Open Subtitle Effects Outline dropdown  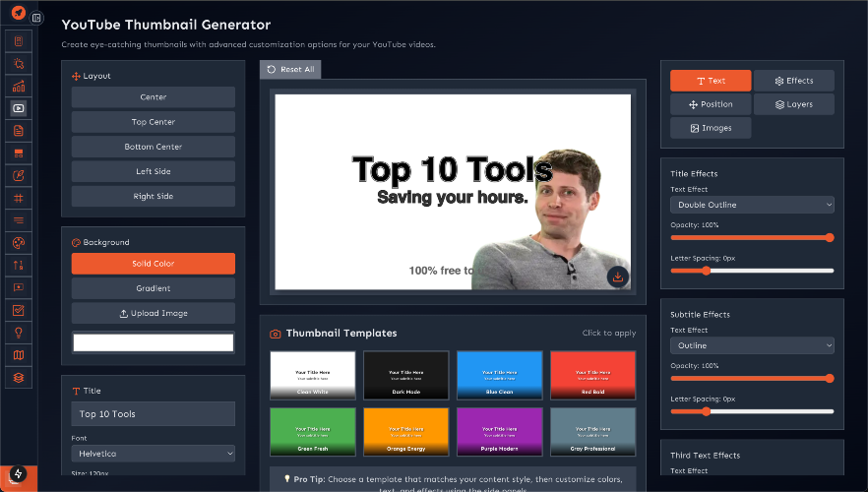click(752, 345)
